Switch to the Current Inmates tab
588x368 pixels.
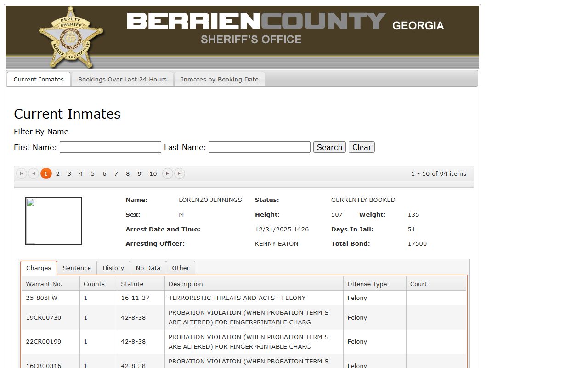(x=39, y=79)
